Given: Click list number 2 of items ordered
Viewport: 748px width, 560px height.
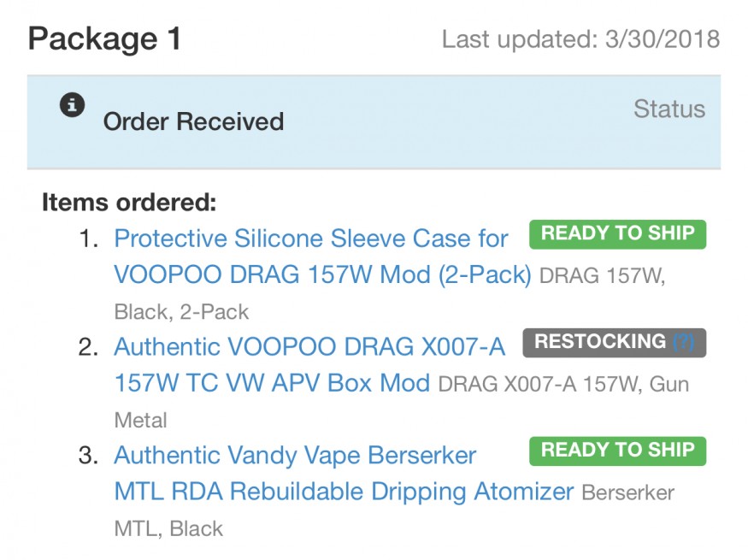Looking at the screenshot, I should (89, 347).
